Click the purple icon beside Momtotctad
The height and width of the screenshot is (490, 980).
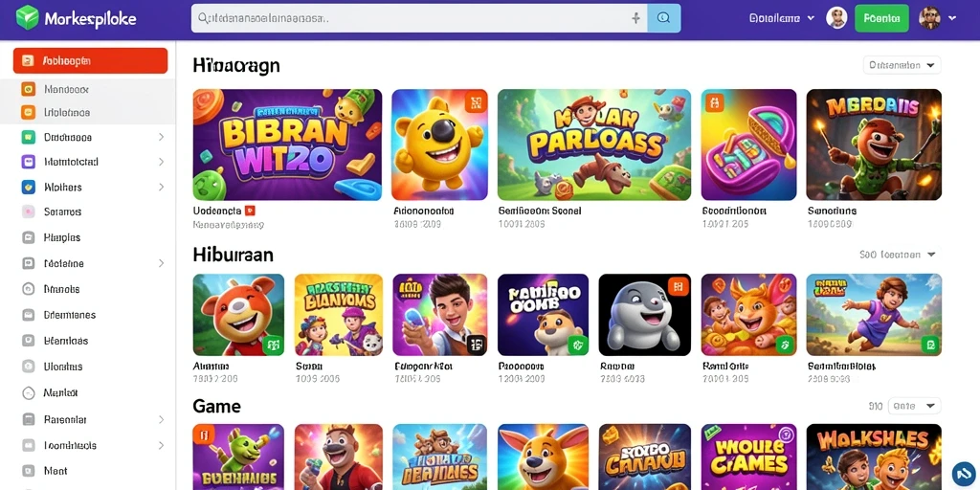tap(28, 162)
